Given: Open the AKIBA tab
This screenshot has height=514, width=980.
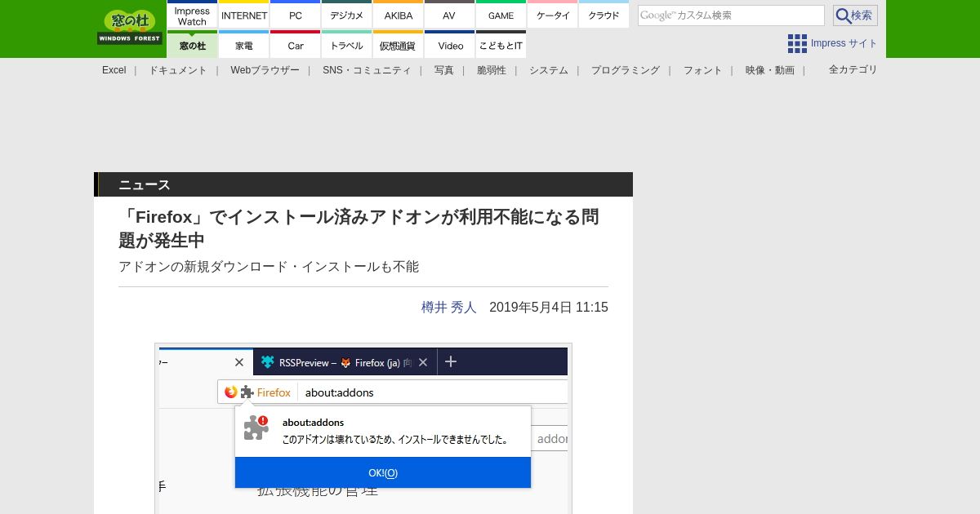Looking at the screenshot, I should point(399,16).
